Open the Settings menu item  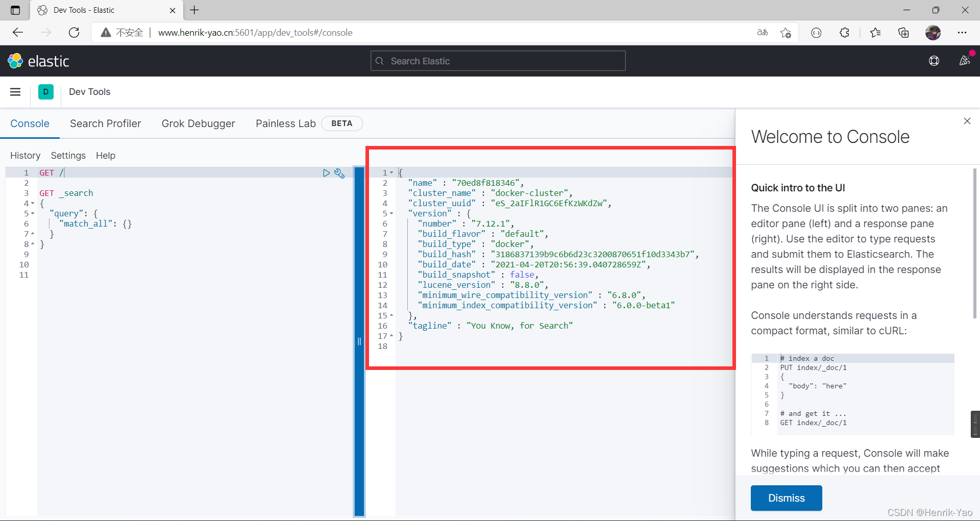(x=68, y=156)
